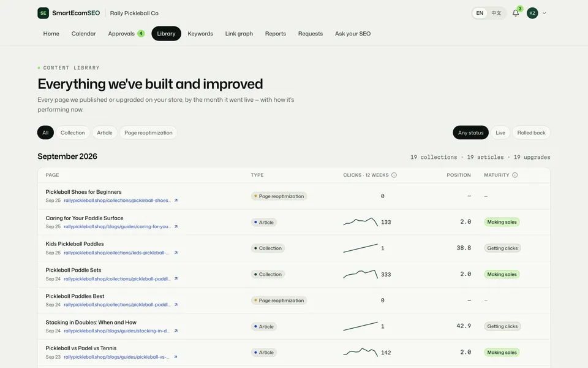Open the Pickleball Paddle Sets URL link
Image resolution: width=588 pixels, height=368 pixels.
point(117,278)
